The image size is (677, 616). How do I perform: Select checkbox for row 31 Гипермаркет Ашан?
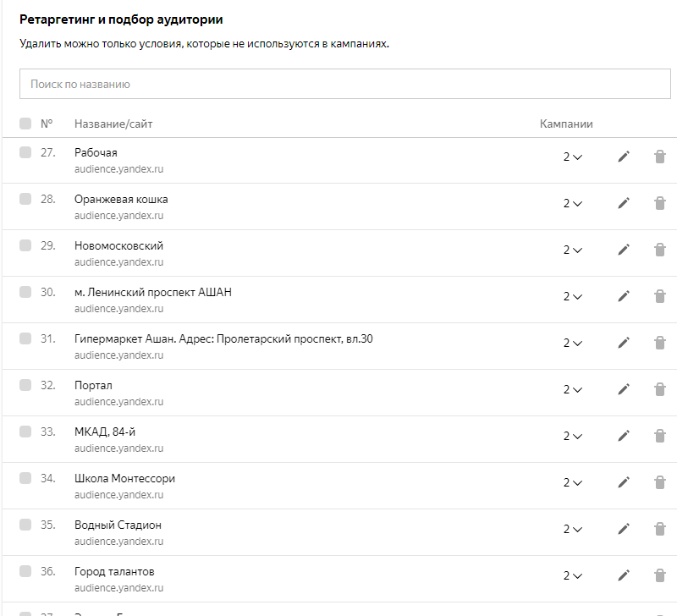(25, 338)
